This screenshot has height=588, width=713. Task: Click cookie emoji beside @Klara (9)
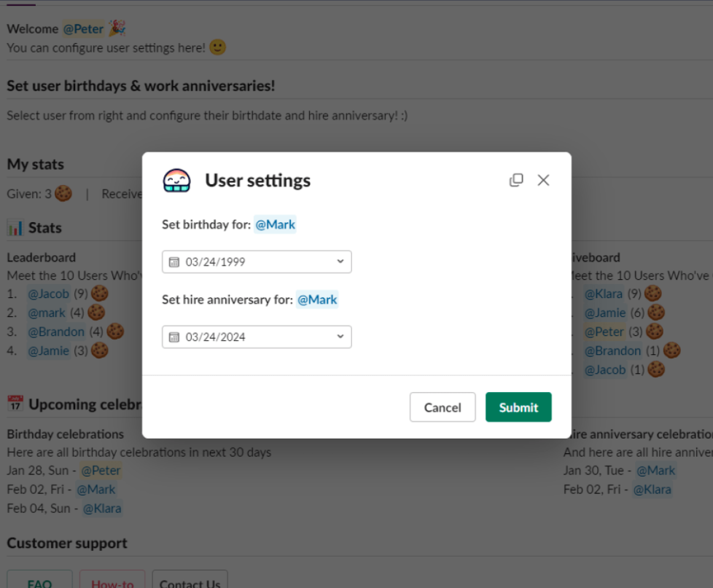(653, 294)
